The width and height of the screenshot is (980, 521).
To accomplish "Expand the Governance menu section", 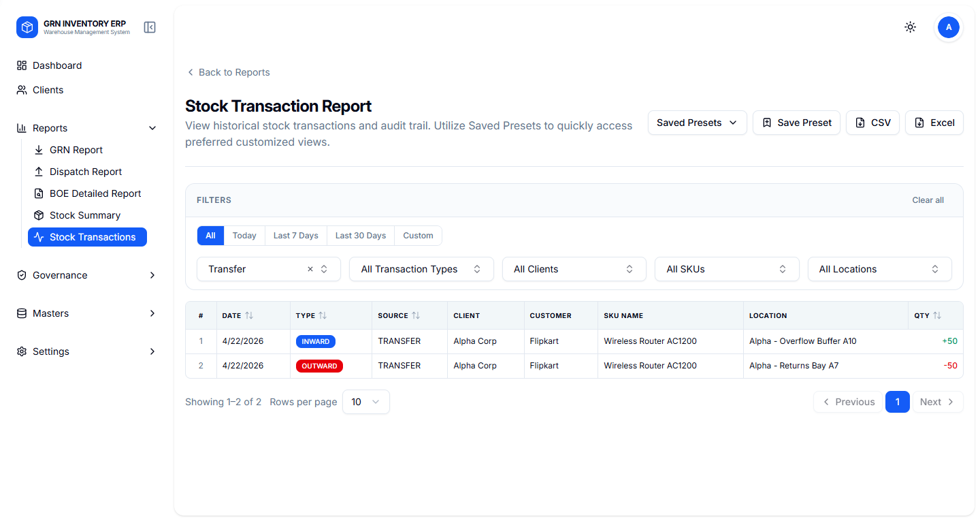I will click(86, 275).
